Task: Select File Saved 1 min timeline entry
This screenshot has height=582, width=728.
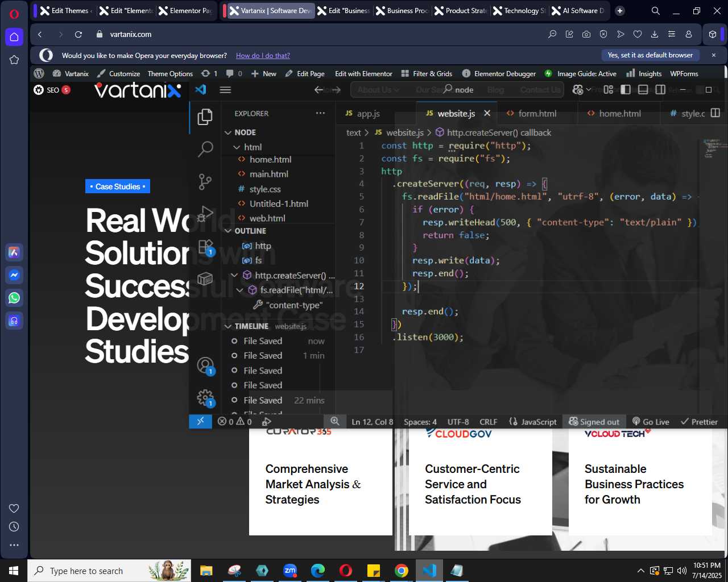Action: point(279,356)
